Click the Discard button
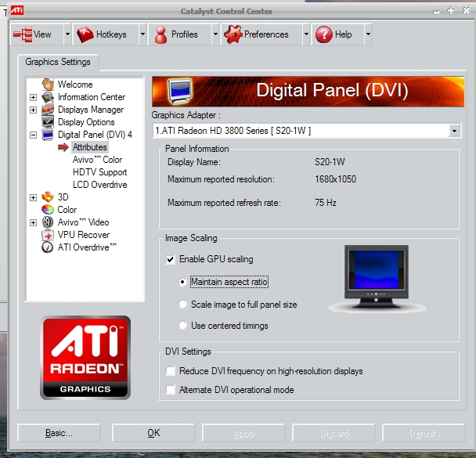Image resolution: width=476 pixels, height=458 pixels. point(334,433)
